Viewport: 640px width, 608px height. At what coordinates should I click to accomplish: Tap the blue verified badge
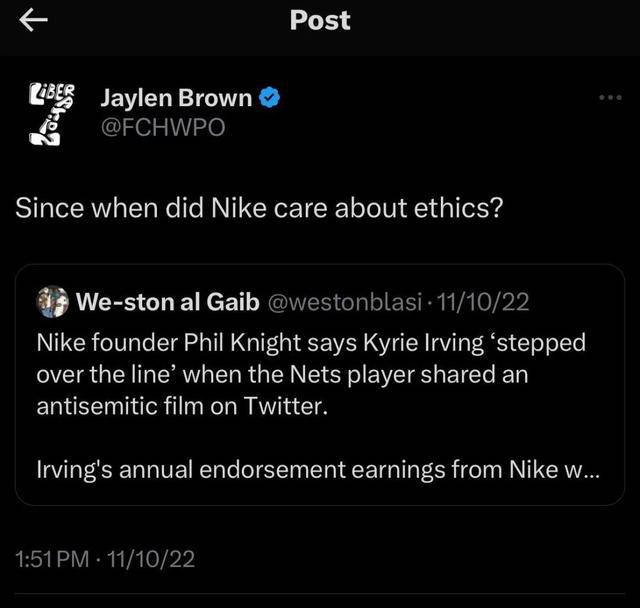(270, 98)
